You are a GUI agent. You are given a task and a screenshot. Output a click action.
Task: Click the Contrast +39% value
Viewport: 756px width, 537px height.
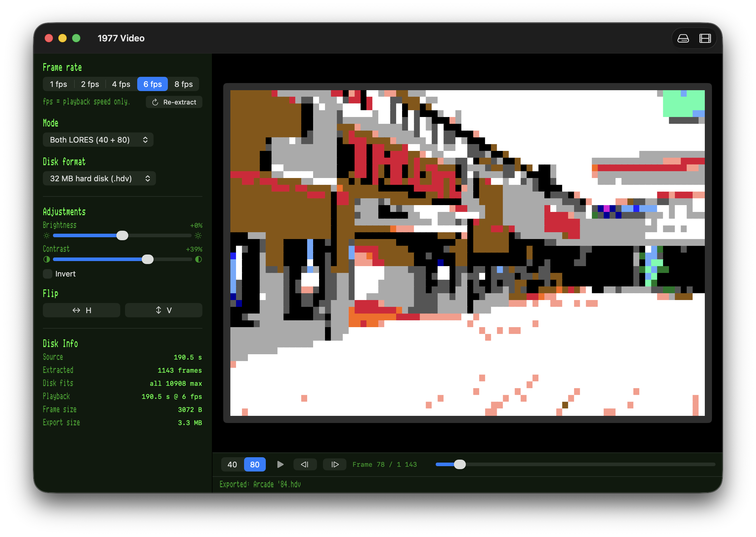pyautogui.click(x=194, y=249)
